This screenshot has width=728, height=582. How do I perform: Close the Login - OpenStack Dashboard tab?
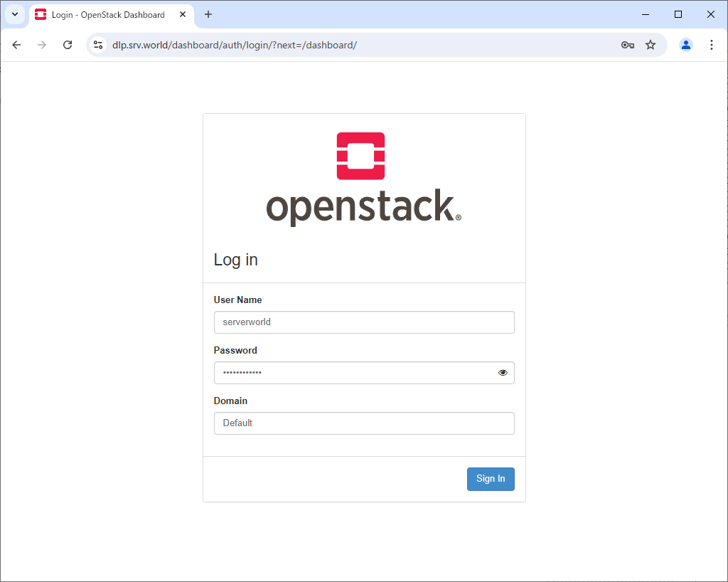(183, 14)
